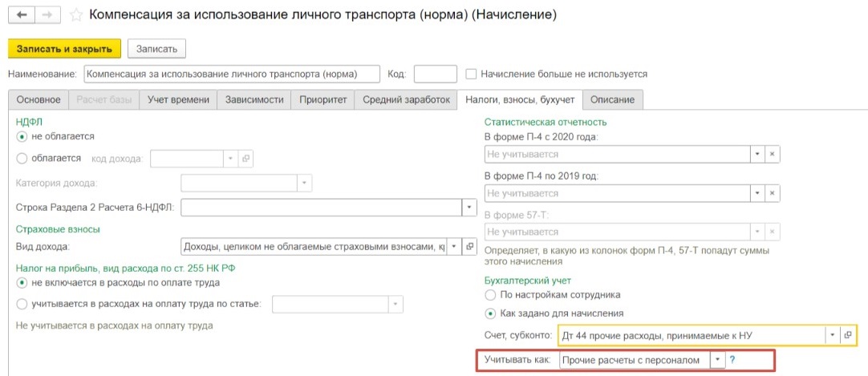Click the 'Записать и закрыть' button

point(64,48)
